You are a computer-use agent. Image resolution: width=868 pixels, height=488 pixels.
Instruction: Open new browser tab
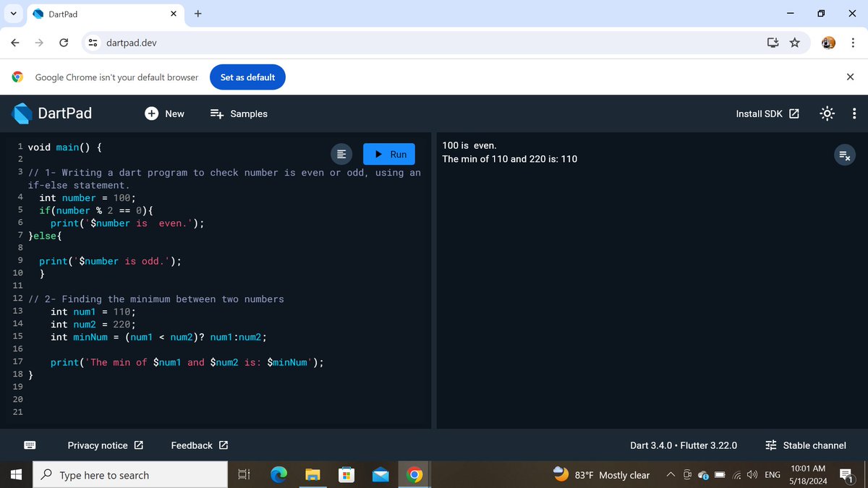(197, 14)
